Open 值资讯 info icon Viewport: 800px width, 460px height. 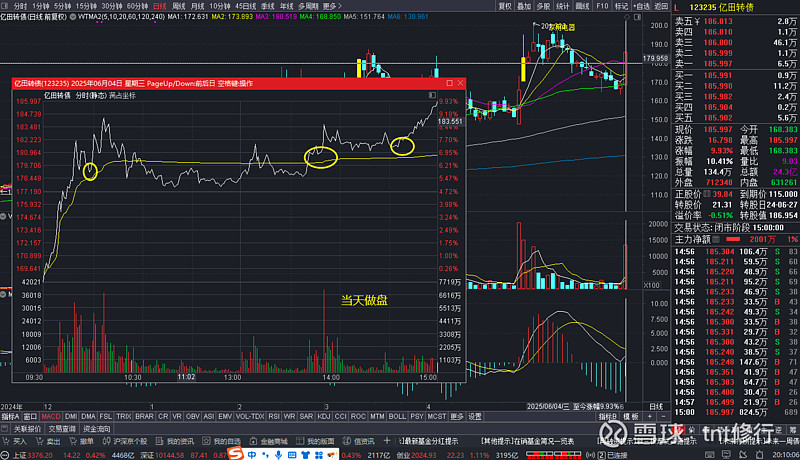point(346,441)
